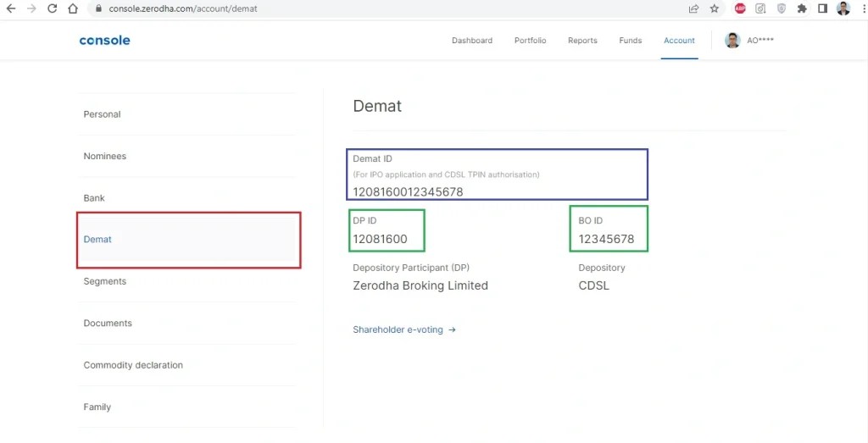Viewport: 868px width, 443px height.
Task: Reload the page with refresh icon
Action: click(x=52, y=8)
